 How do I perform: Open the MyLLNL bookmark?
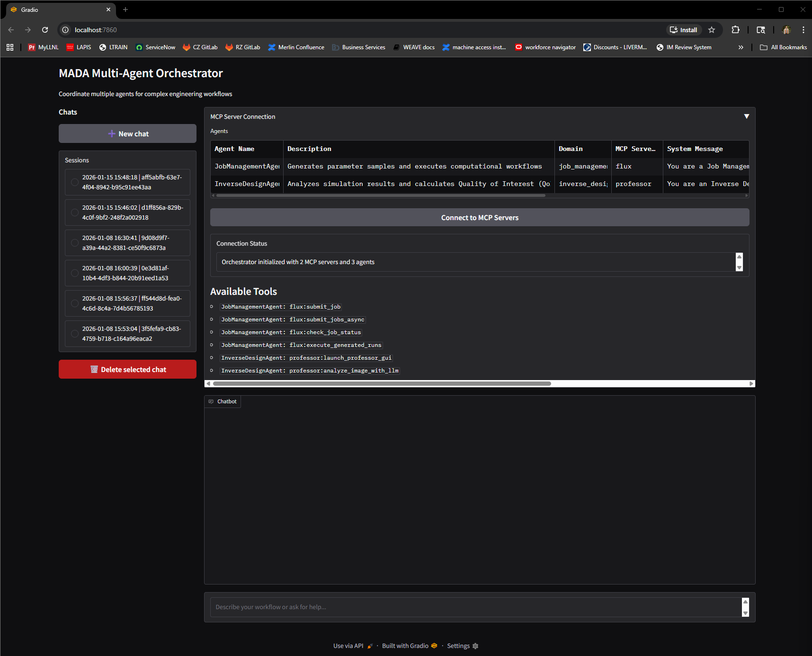43,47
